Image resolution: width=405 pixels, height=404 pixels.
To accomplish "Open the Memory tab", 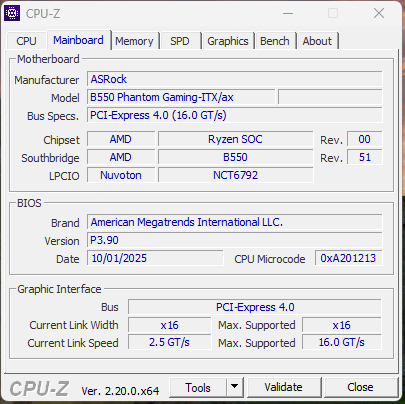I will tap(134, 41).
